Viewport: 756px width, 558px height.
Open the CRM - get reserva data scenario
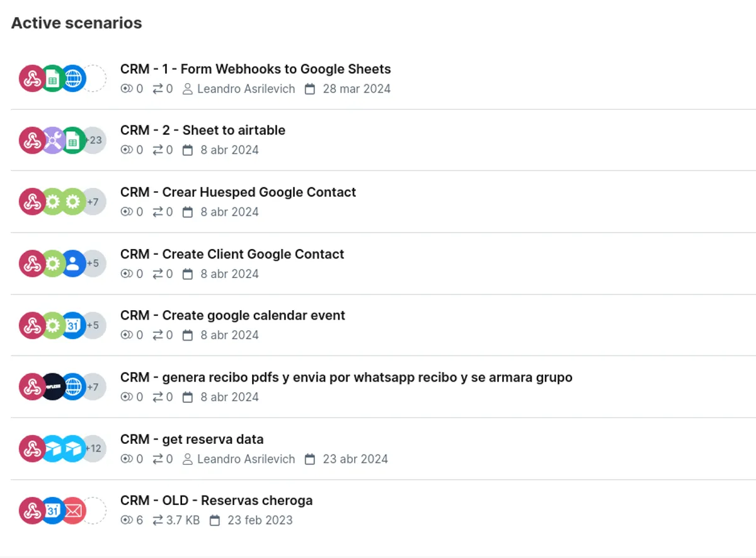point(192,439)
